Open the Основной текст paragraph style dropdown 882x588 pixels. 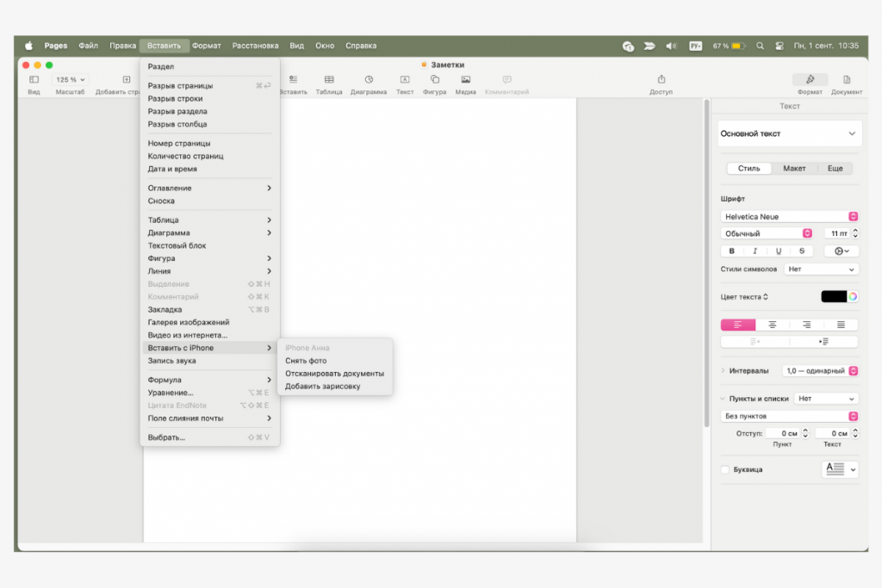pyautogui.click(x=789, y=133)
